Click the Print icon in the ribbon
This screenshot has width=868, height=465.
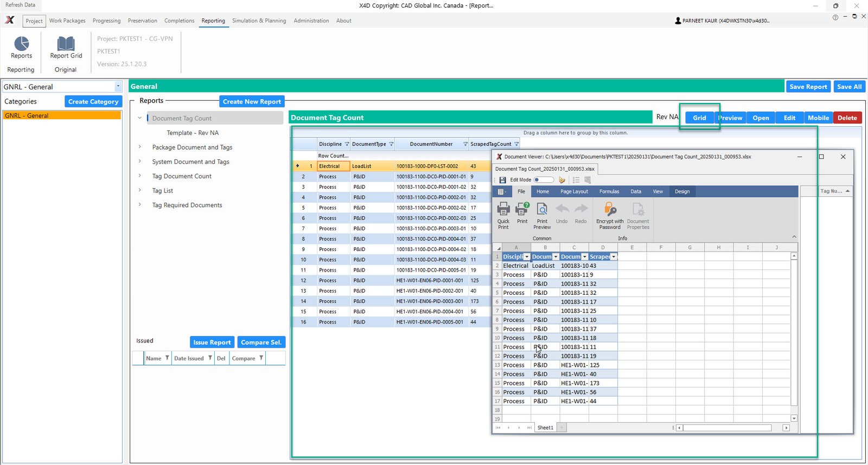coord(522,209)
